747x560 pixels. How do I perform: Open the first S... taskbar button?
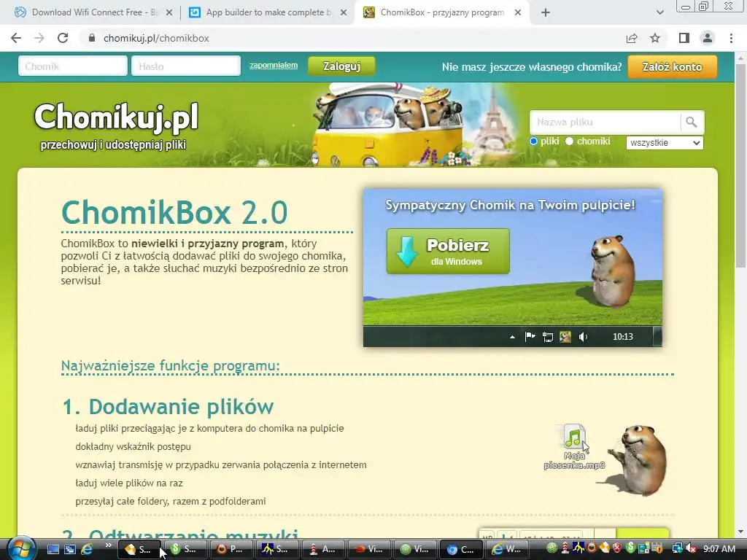[x=139, y=549]
